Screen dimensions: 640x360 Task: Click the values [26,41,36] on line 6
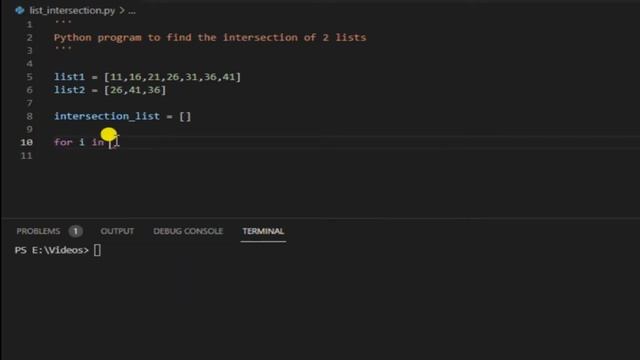pyautogui.click(x=135, y=90)
